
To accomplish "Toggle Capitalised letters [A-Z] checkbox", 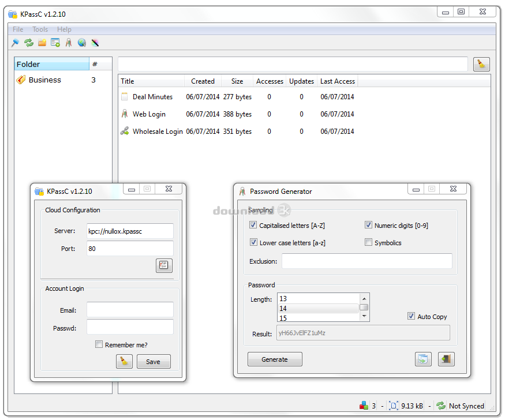I will (253, 225).
